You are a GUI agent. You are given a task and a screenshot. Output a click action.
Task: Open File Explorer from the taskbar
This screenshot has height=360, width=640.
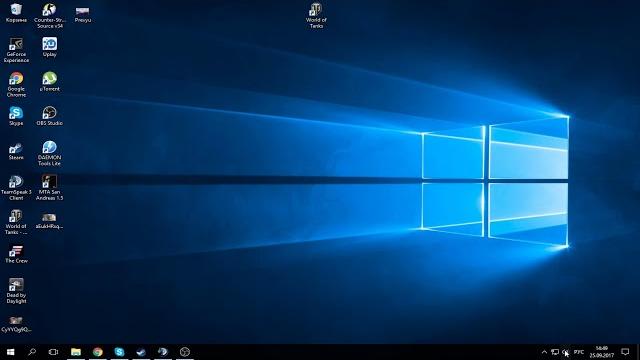pos(76,352)
